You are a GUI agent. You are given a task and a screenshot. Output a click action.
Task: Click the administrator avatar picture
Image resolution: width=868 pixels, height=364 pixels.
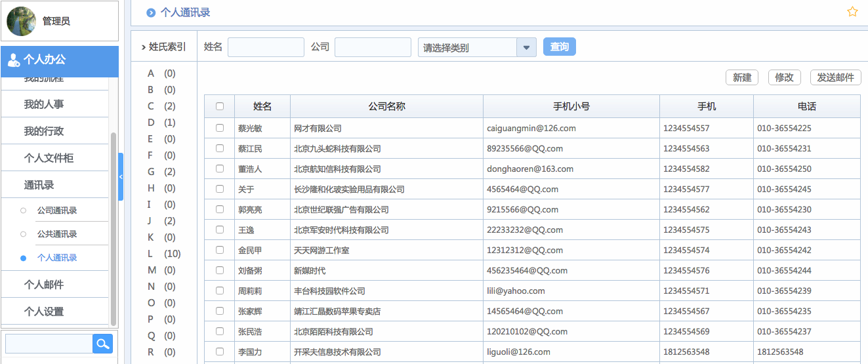(x=21, y=22)
